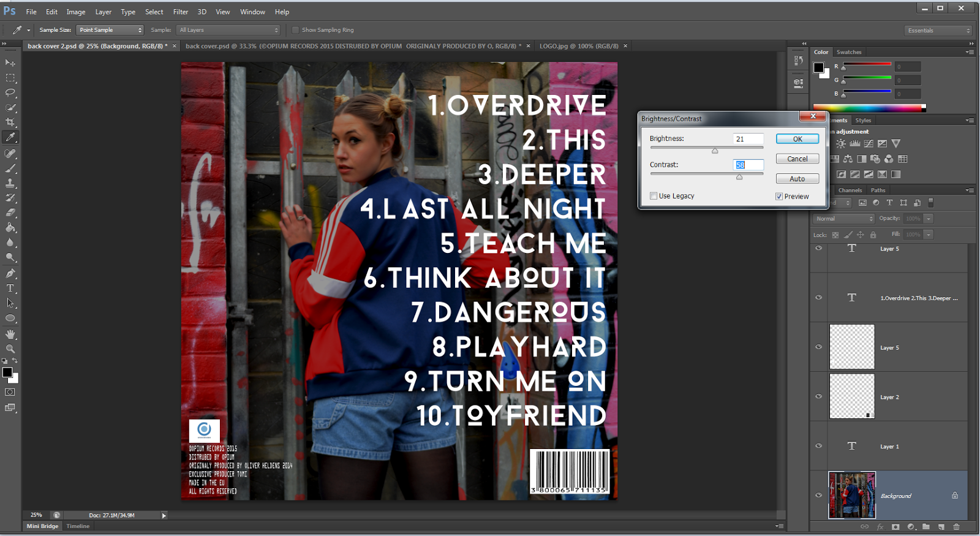Image resolution: width=980 pixels, height=536 pixels.
Task: Open the Window menu
Action: tap(252, 12)
